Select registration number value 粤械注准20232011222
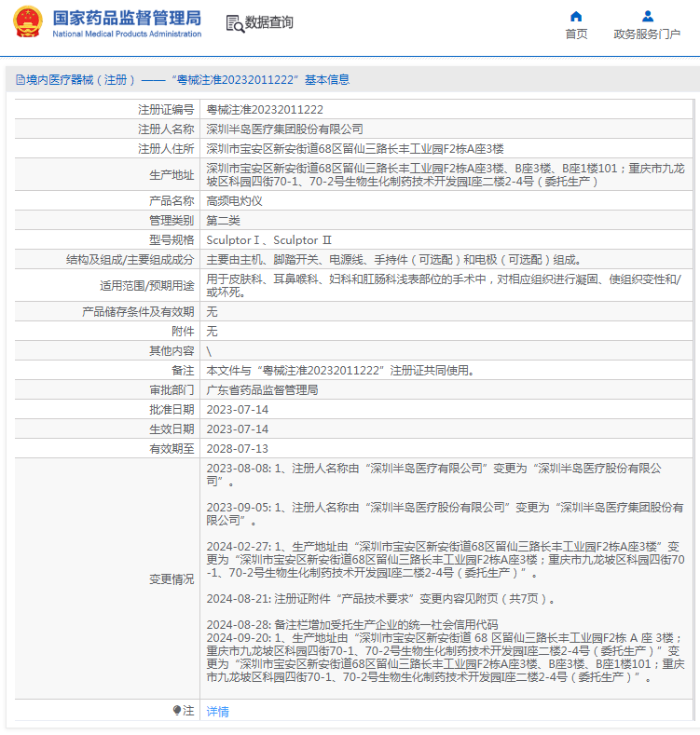 265,110
